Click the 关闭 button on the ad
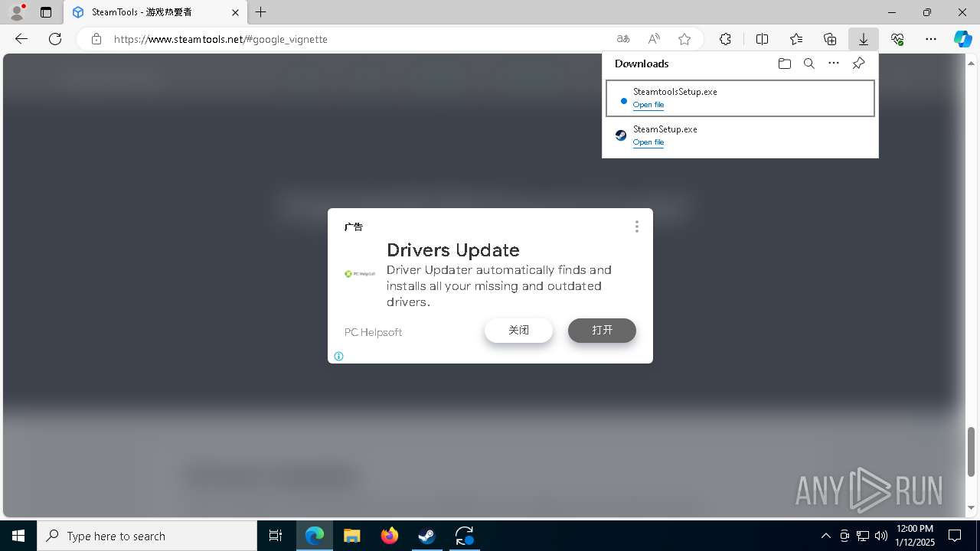Viewport: 980px width, 551px height. [x=518, y=331]
